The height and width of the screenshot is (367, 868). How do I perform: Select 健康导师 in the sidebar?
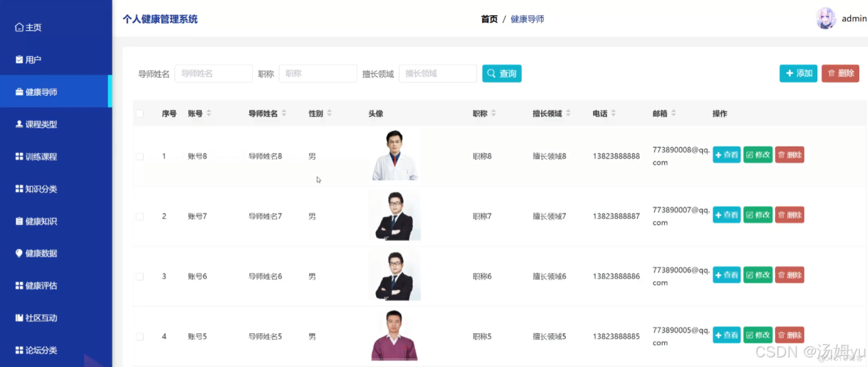tap(56, 92)
